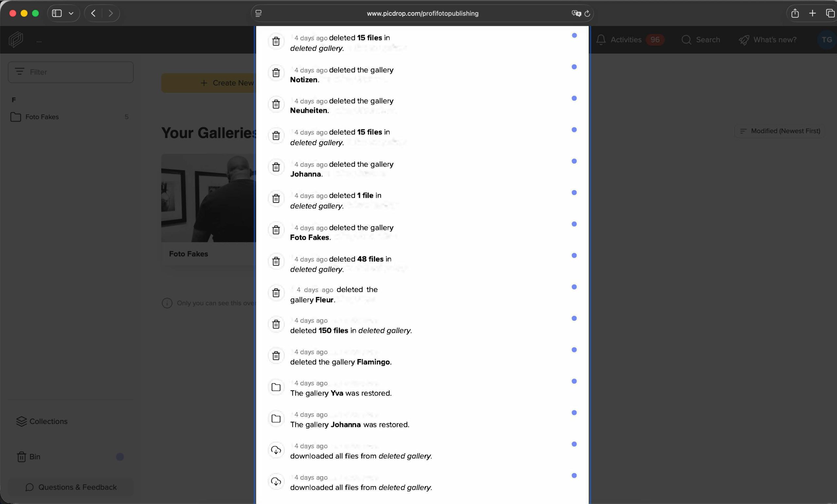This screenshot has width=837, height=504.
Task: Open the What's new rocket icon
Action: [743, 40]
